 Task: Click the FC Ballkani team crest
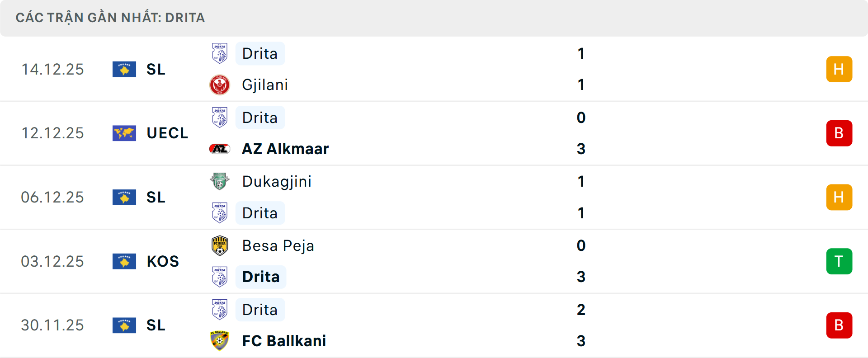click(x=220, y=341)
